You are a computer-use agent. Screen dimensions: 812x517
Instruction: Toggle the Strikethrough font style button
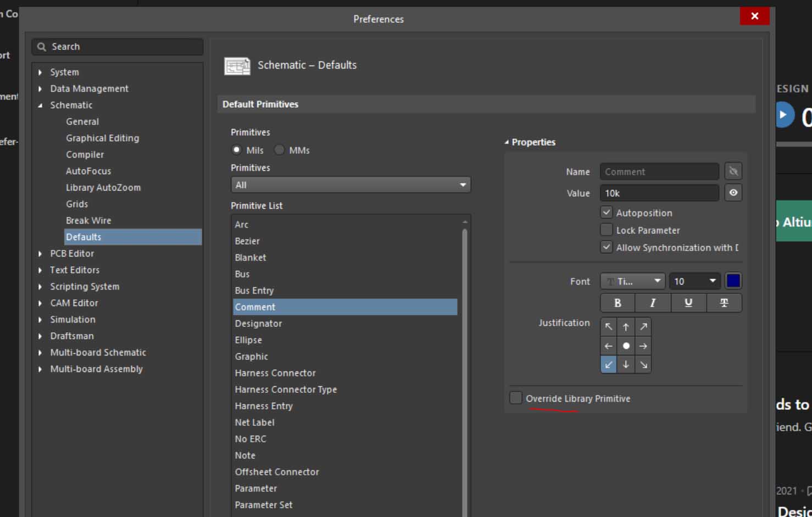click(724, 303)
